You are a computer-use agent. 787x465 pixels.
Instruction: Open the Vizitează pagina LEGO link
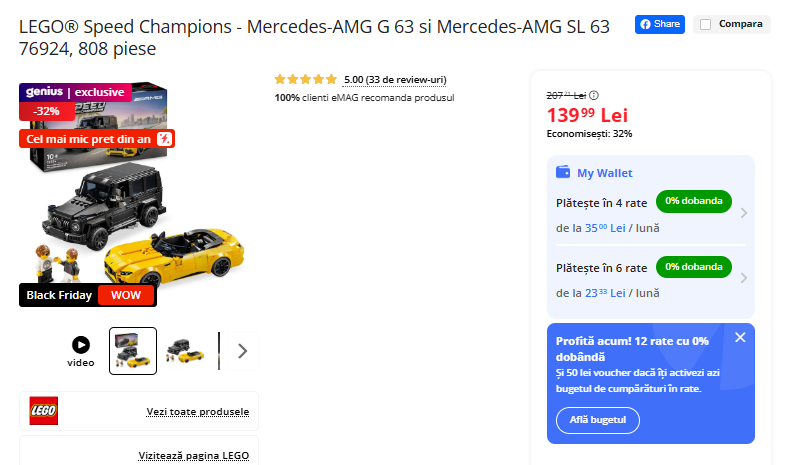193,456
